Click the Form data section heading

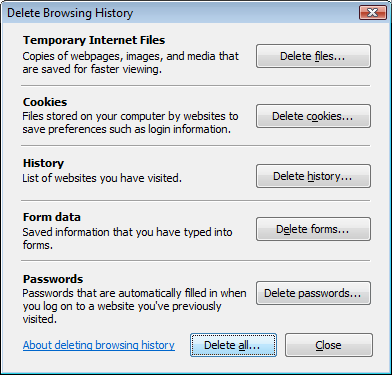pos(52,217)
